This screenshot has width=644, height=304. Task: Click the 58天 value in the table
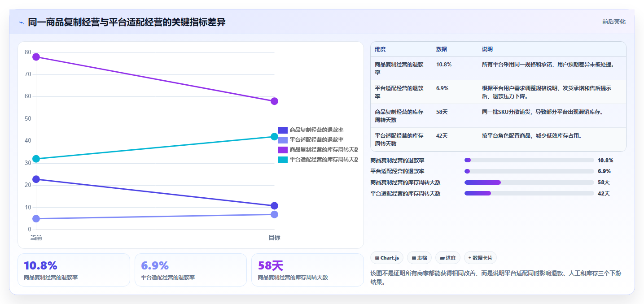point(442,112)
